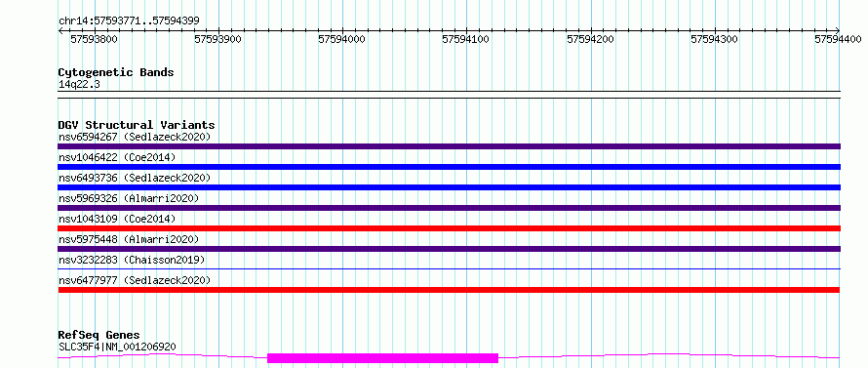Viewport: 868px width, 368px height.
Task: Open variant nsv1043109 (Coe2014) label
Action: click(x=117, y=219)
